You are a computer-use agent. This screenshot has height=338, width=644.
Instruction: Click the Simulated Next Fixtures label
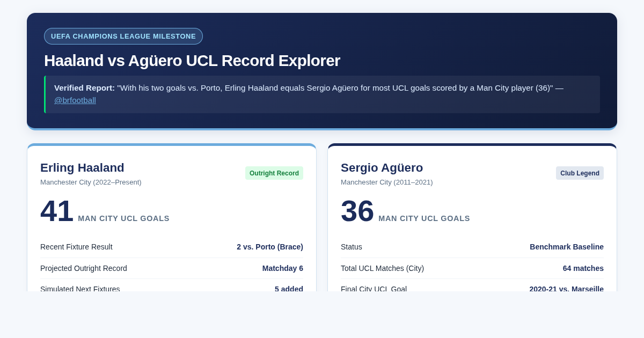click(80, 289)
